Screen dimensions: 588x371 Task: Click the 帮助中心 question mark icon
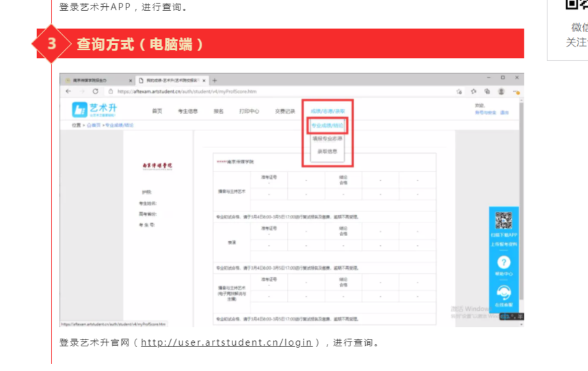coord(504,262)
